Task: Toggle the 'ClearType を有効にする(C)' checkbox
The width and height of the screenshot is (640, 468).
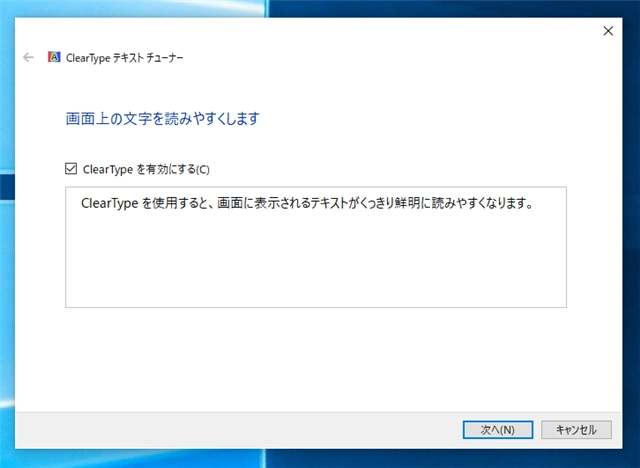Action: (x=71, y=169)
